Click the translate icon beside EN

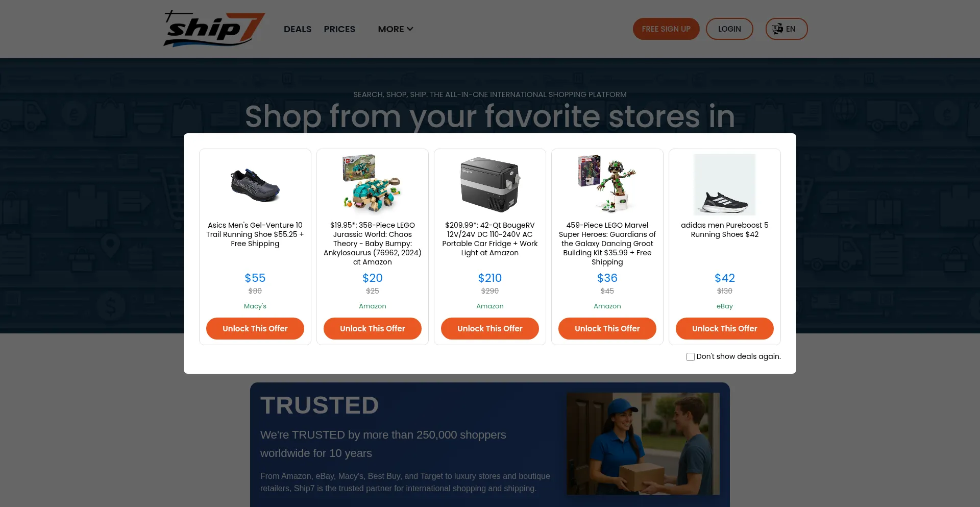(x=777, y=29)
